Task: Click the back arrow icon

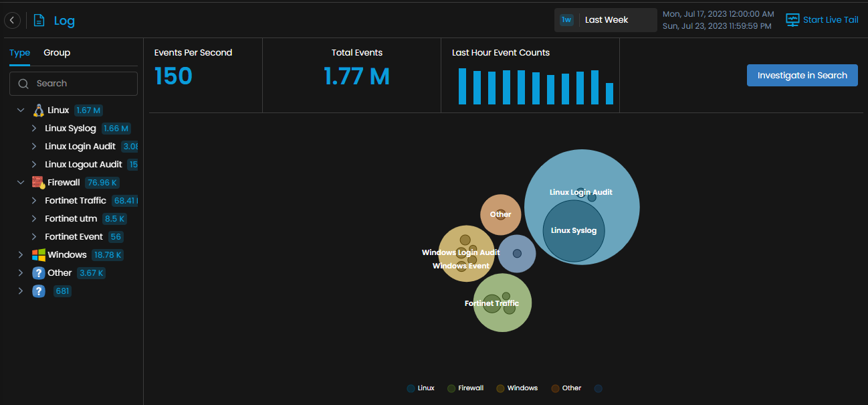Action: tap(12, 21)
